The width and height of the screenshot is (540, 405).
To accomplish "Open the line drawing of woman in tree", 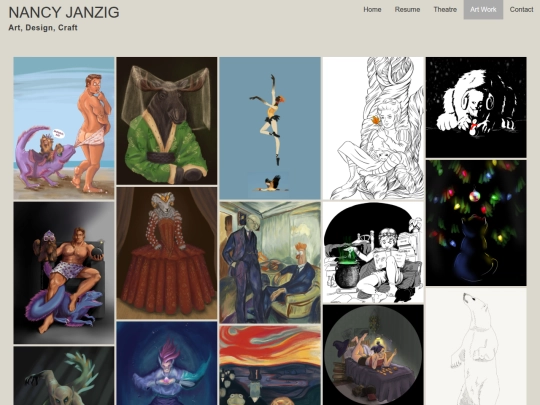I will (x=373, y=128).
